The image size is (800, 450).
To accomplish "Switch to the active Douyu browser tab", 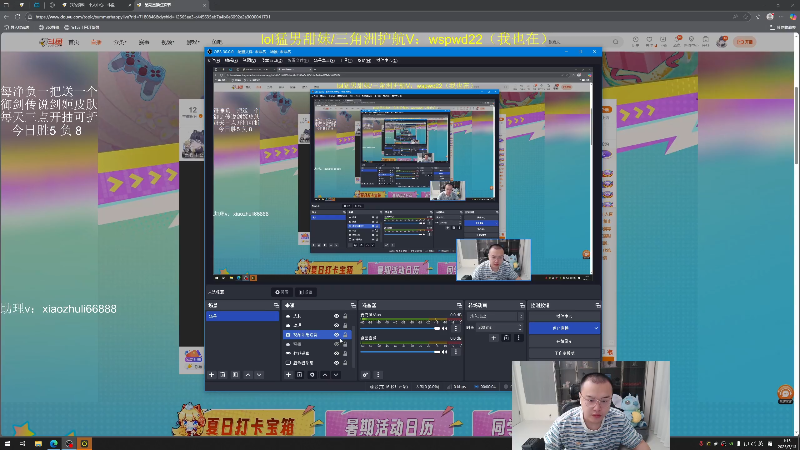I will click(x=171, y=5).
